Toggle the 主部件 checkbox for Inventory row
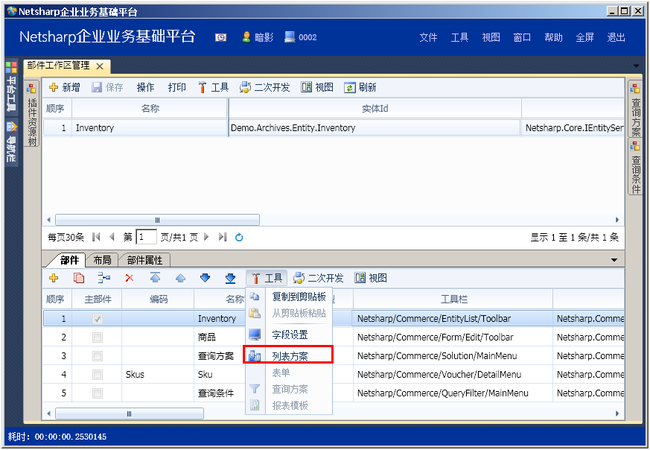Viewport: 650px width, 450px height. (97, 319)
